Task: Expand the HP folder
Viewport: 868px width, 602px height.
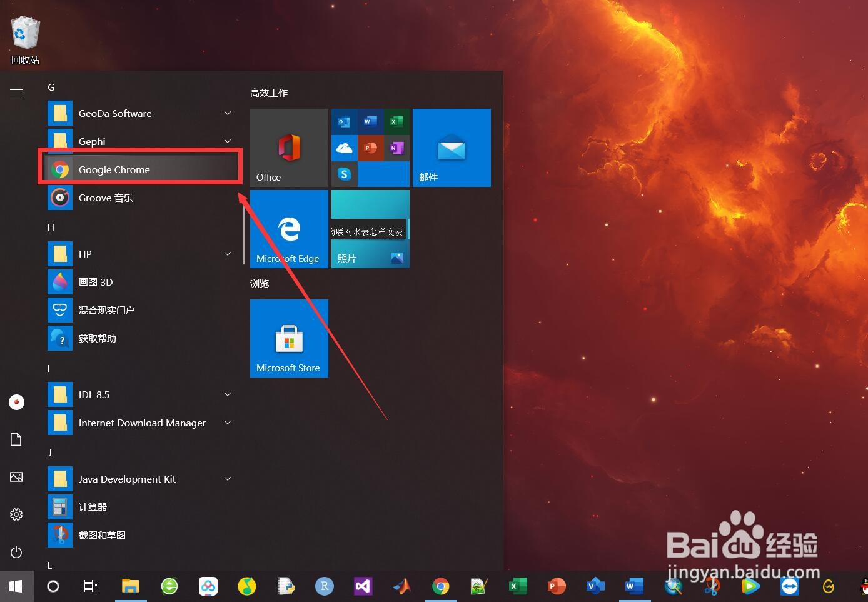Action: click(142, 254)
